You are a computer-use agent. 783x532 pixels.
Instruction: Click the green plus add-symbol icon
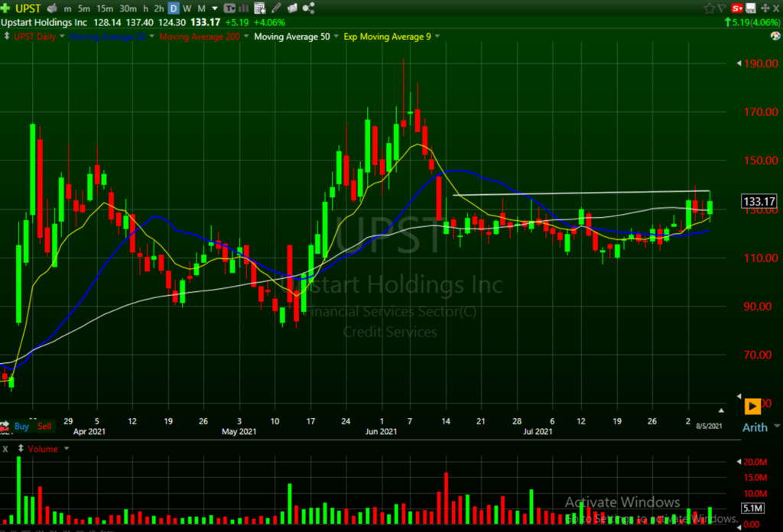point(7,8)
